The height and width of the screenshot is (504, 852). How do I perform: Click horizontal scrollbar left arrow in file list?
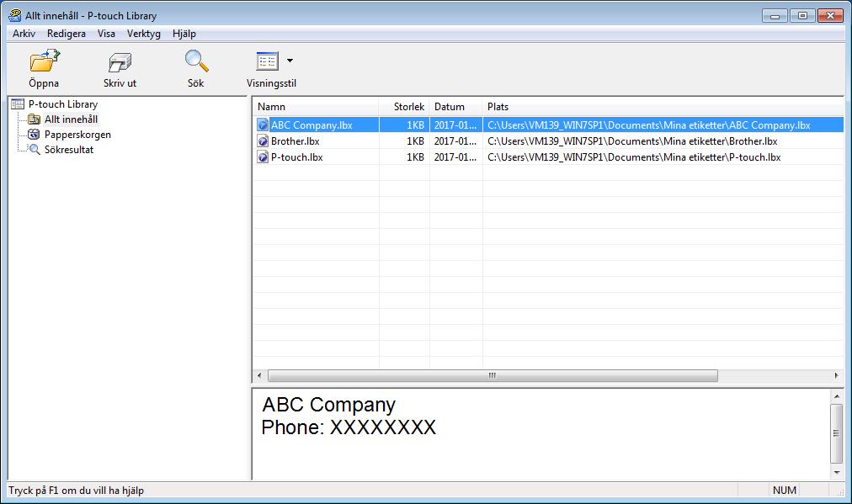[260, 375]
